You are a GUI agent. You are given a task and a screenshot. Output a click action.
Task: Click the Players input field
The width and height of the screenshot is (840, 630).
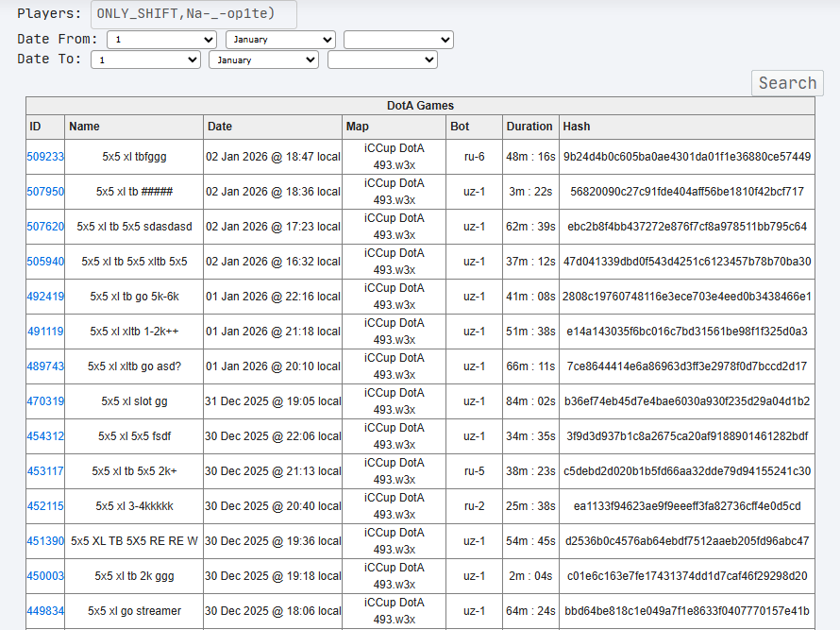193,13
